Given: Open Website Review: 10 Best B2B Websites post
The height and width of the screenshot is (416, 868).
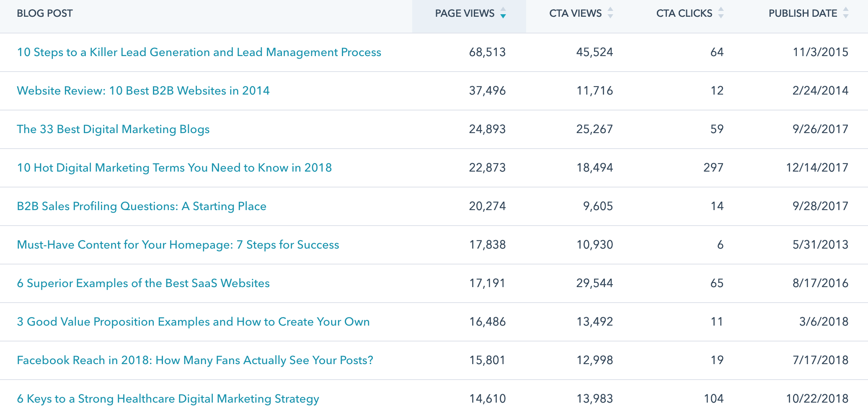Looking at the screenshot, I should (143, 91).
